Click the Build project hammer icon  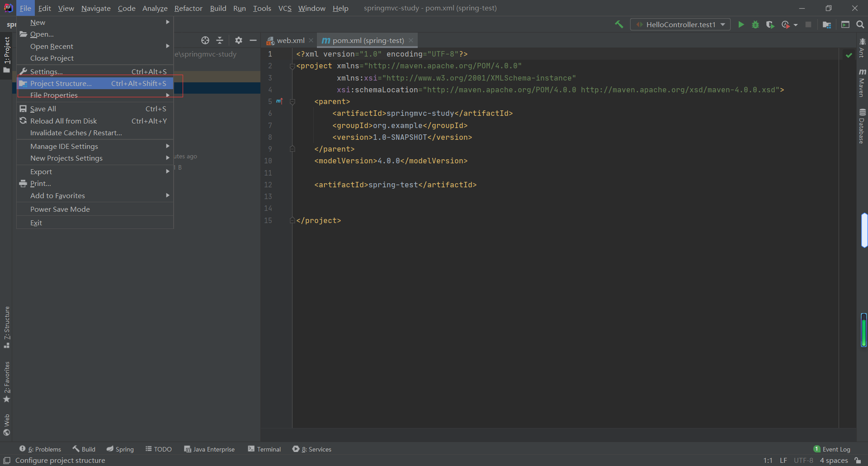pos(619,24)
